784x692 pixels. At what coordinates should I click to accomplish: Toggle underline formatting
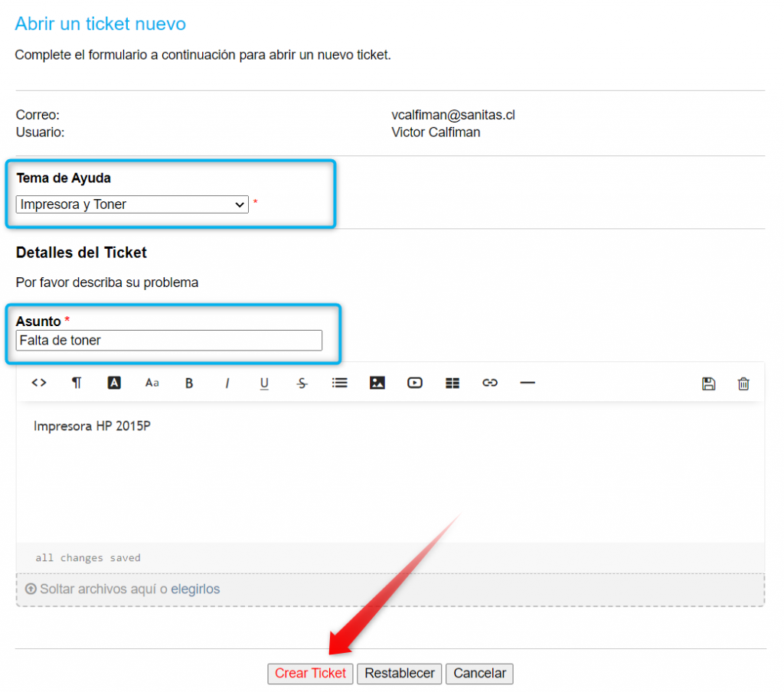(264, 383)
